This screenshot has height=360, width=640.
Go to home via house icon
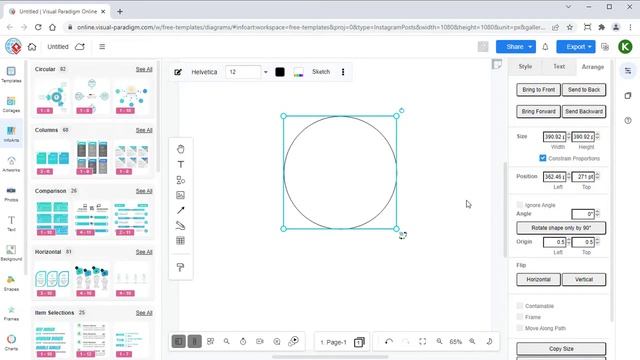tap(32, 47)
